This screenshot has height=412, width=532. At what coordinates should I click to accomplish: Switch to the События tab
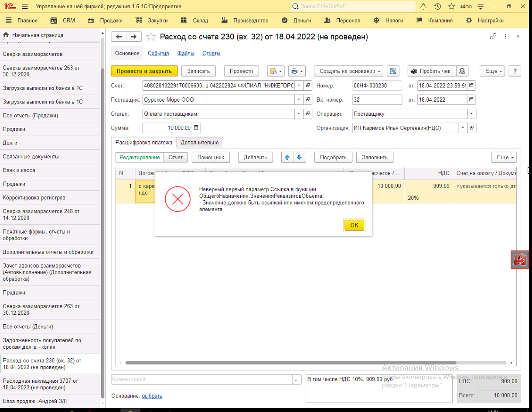click(158, 53)
